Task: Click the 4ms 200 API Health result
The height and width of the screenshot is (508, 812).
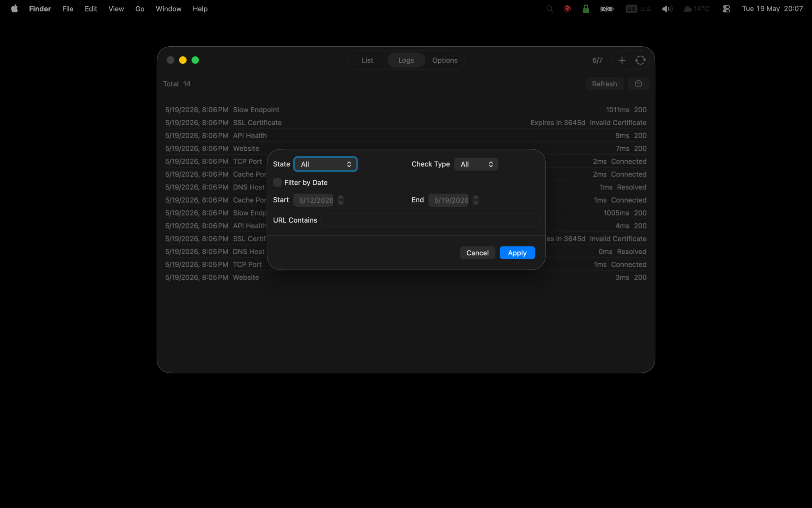Action: point(631,226)
